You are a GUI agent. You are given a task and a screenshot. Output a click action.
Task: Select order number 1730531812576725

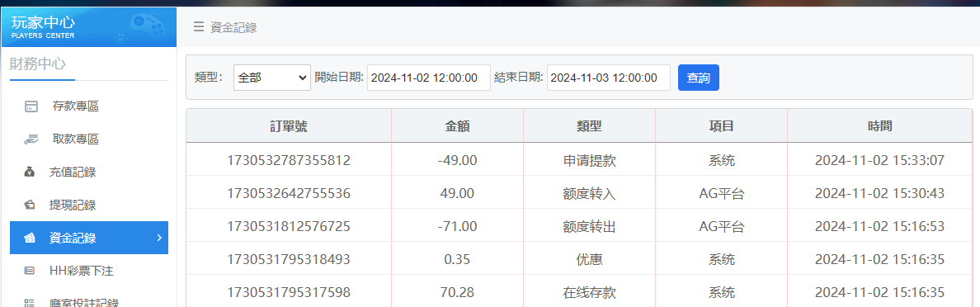pos(288,226)
